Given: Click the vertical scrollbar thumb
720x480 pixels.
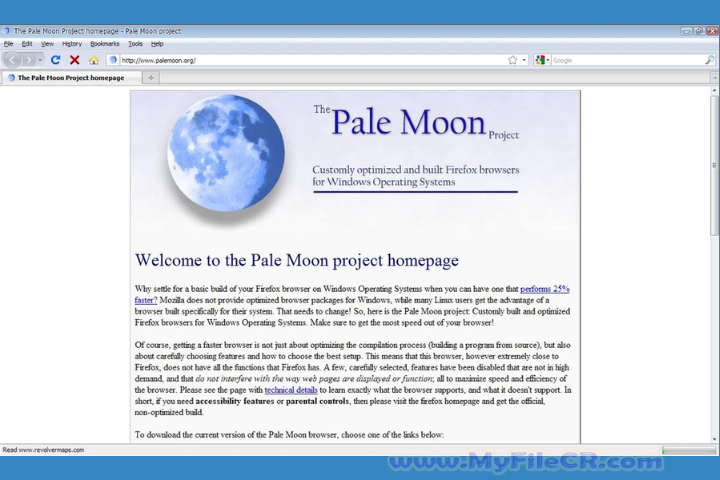Looking at the screenshot, I should (x=714, y=166).
